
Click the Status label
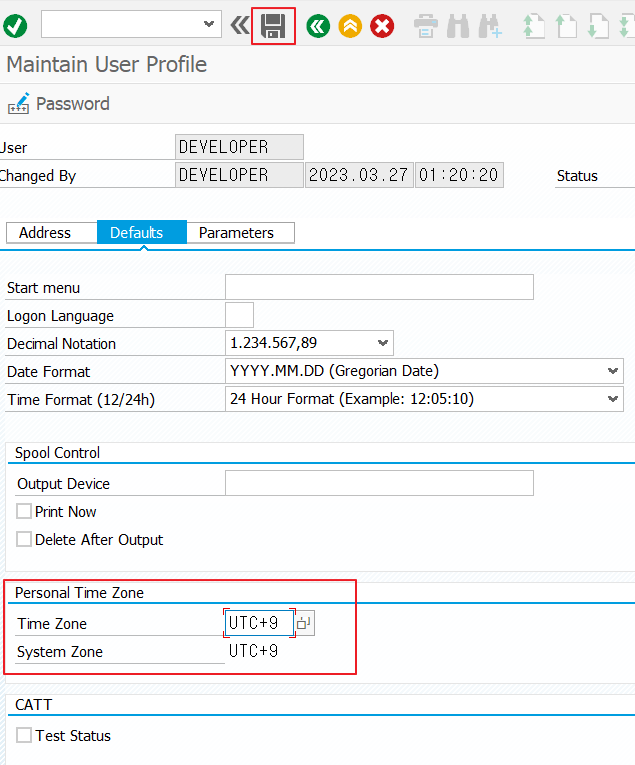(x=577, y=176)
